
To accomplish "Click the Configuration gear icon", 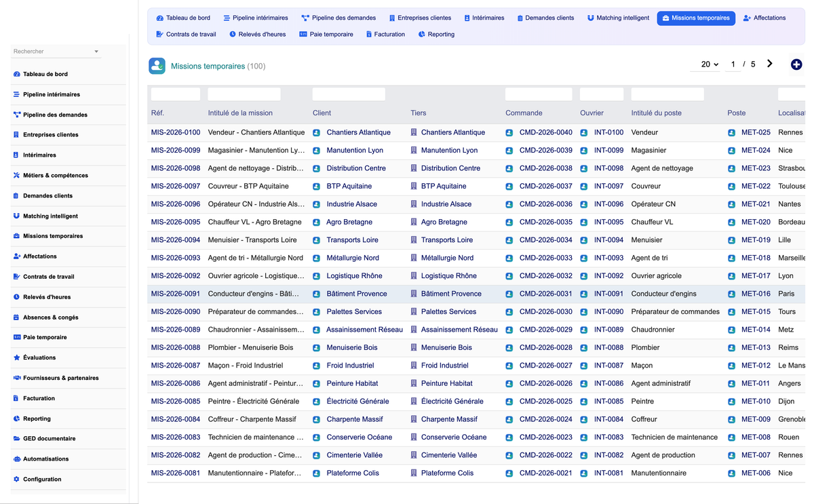I will [16, 479].
